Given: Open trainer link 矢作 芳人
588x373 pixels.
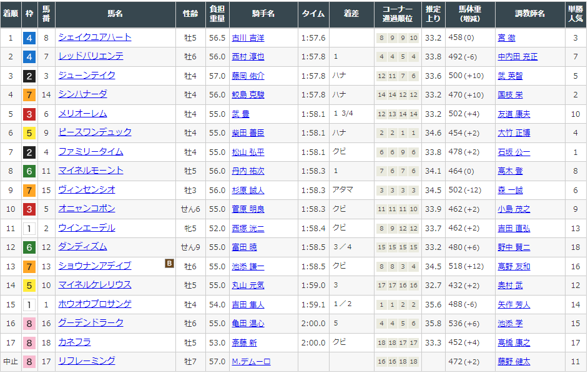Looking at the screenshot, I should (513, 305).
